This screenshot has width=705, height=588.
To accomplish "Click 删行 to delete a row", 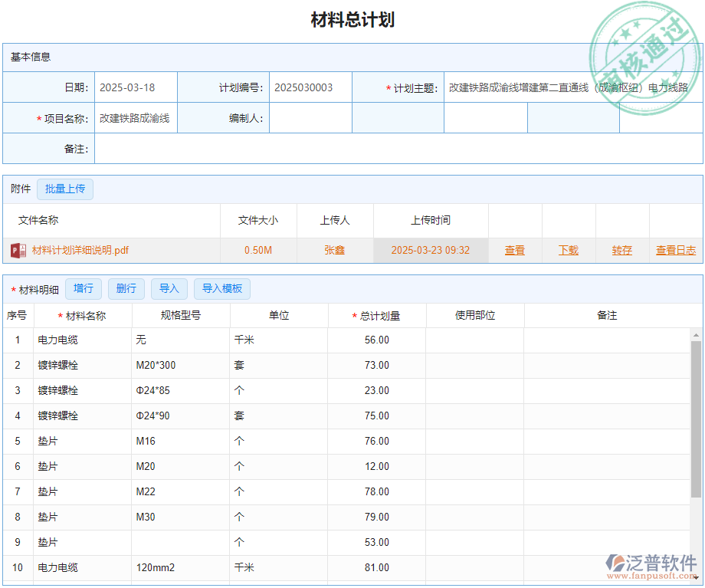I will coord(126,288).
